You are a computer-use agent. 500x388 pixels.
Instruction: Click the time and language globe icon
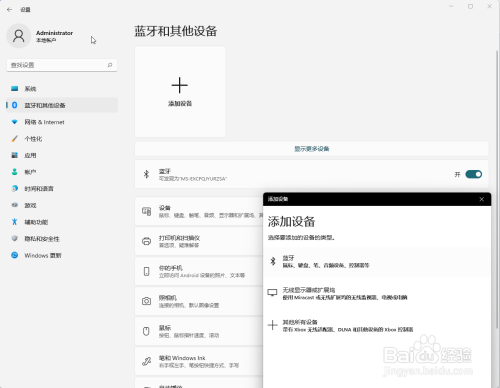pyautogui.click(x=14, y=188)
